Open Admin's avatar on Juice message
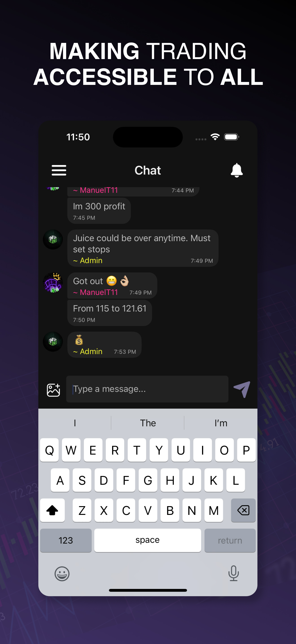296x644 pixels. 53,240
